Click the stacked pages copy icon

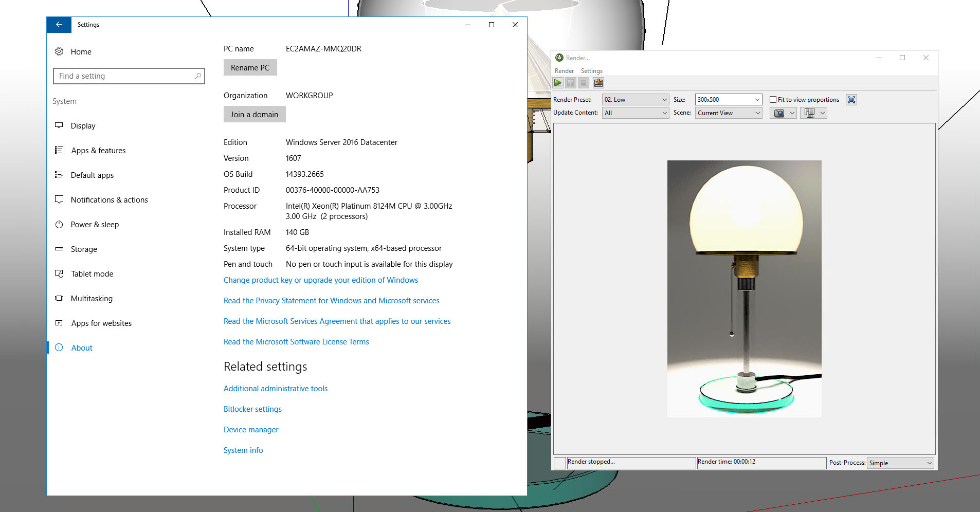810,113
